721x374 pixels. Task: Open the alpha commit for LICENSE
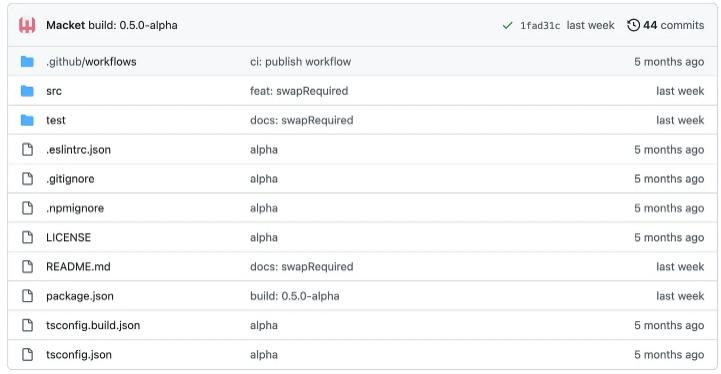264,238
